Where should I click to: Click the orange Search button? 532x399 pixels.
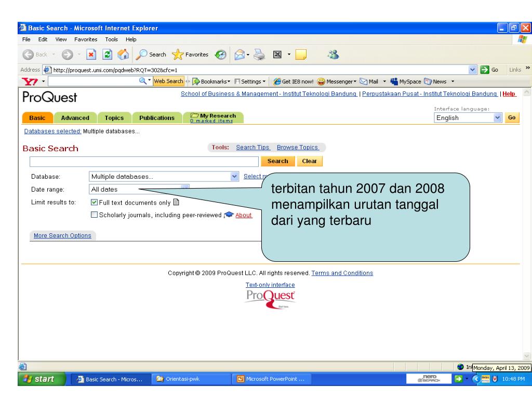pos(277,161)
